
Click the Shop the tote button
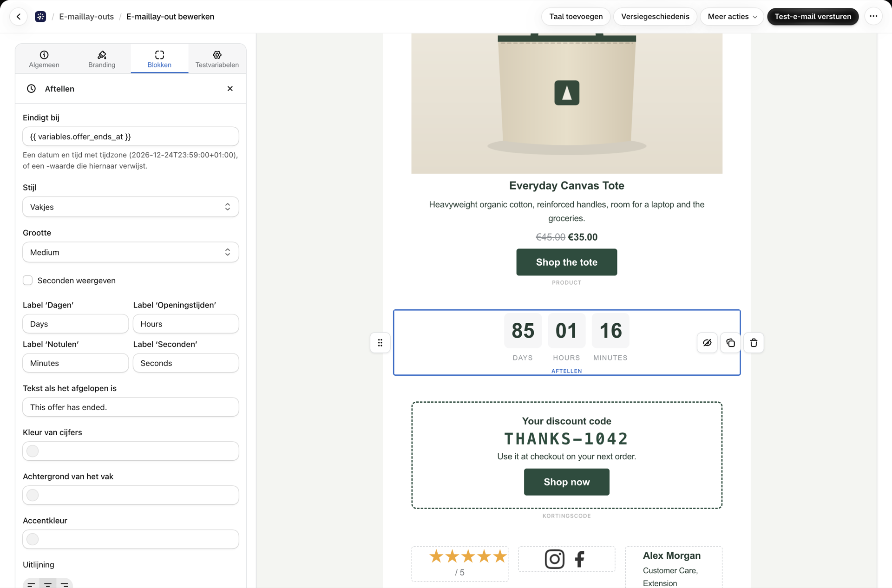pos(567,262)
